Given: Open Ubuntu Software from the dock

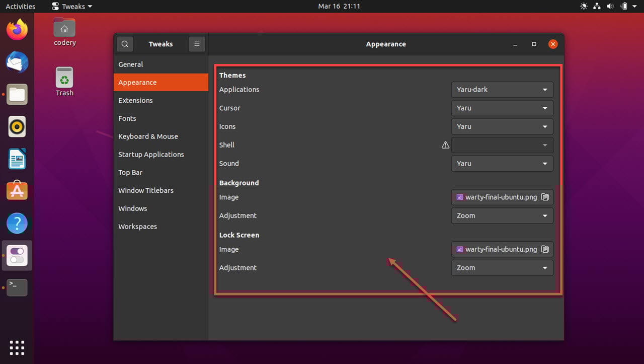Looking at the screenshot, I should pos(17,191).
